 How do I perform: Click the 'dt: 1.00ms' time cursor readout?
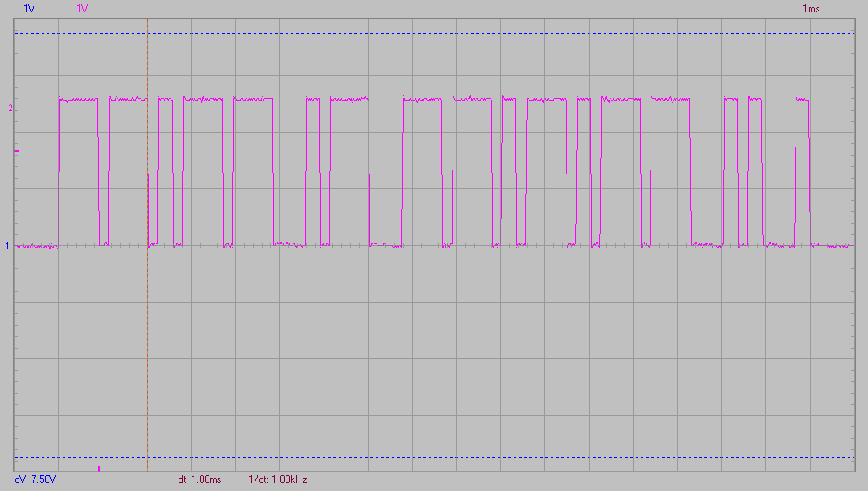[199, 479]
